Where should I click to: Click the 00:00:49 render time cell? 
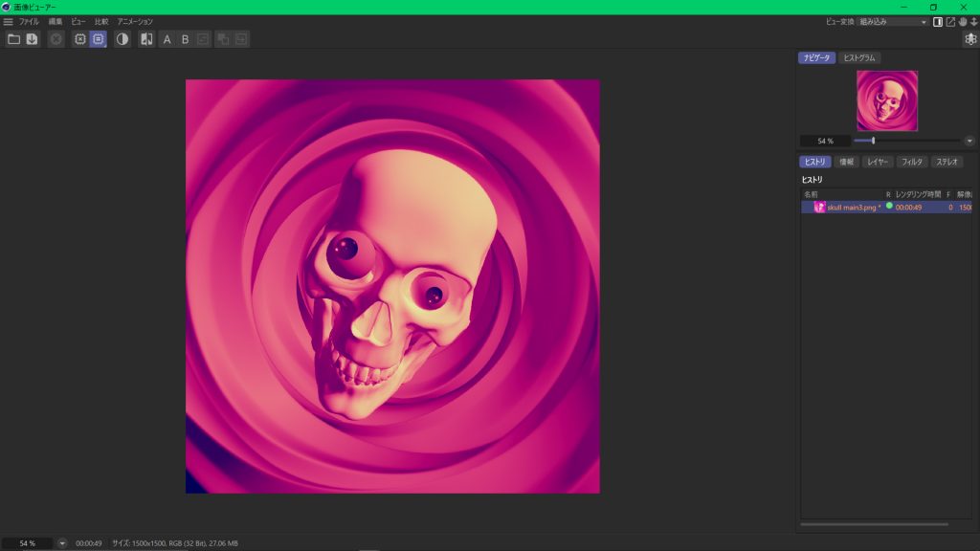click(908, 208)
